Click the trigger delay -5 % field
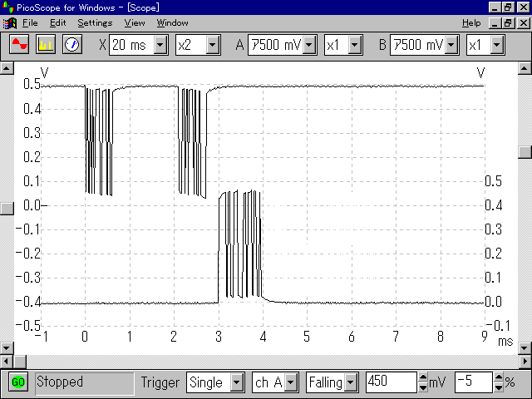The height and width of the screenshot is (399, 532). (x=474, y=382)
